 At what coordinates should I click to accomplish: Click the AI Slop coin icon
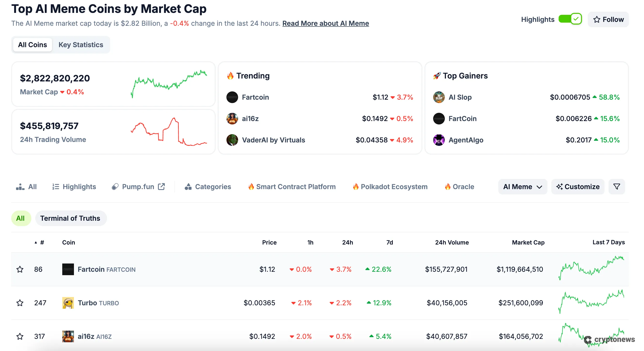[x=439, y=97]
